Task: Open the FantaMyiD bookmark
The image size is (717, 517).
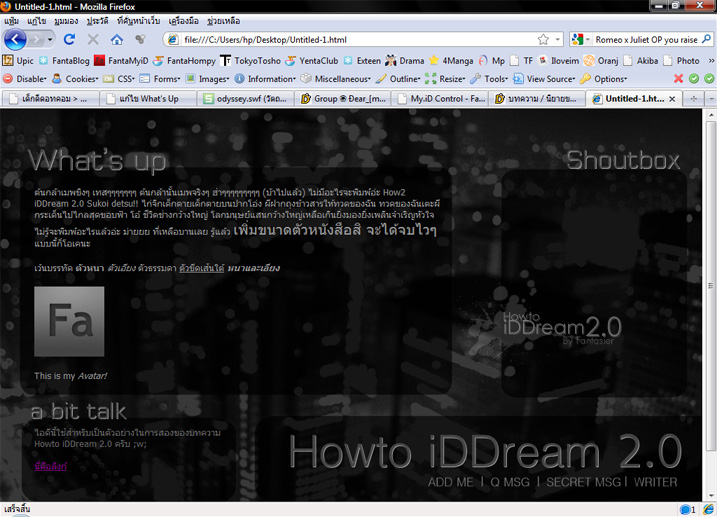Action: pos(122,61)
